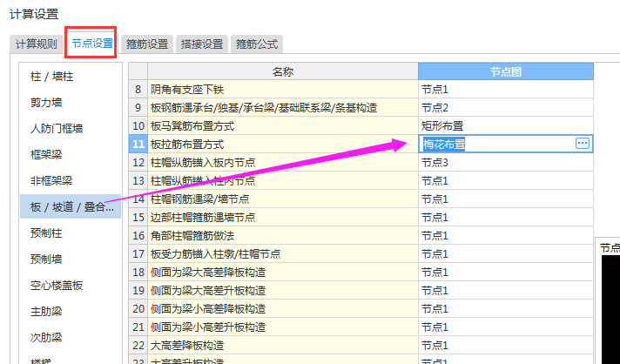This screenshot has height=364, width=620.
Task: Select row 大高差降板构造
Action: tap(283, 346)
